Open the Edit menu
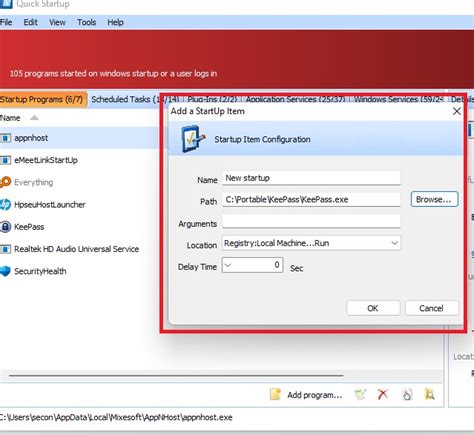This screenshot has height=435, width=474. click(30, 22)
